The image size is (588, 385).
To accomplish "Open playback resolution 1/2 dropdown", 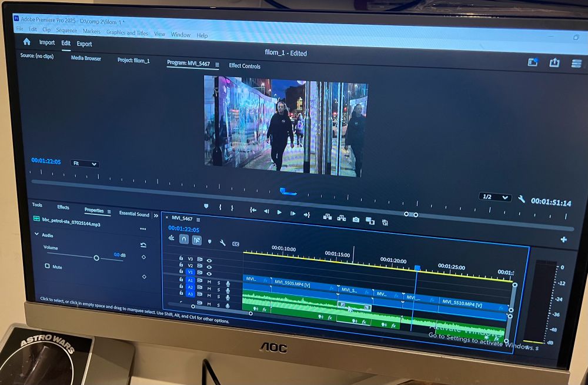I will click(495, 197).
